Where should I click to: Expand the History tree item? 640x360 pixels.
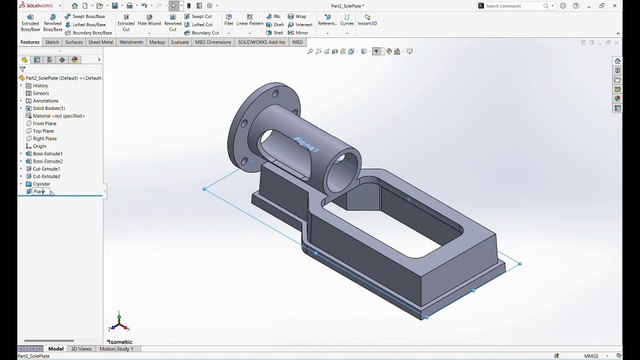coord(22,86)
